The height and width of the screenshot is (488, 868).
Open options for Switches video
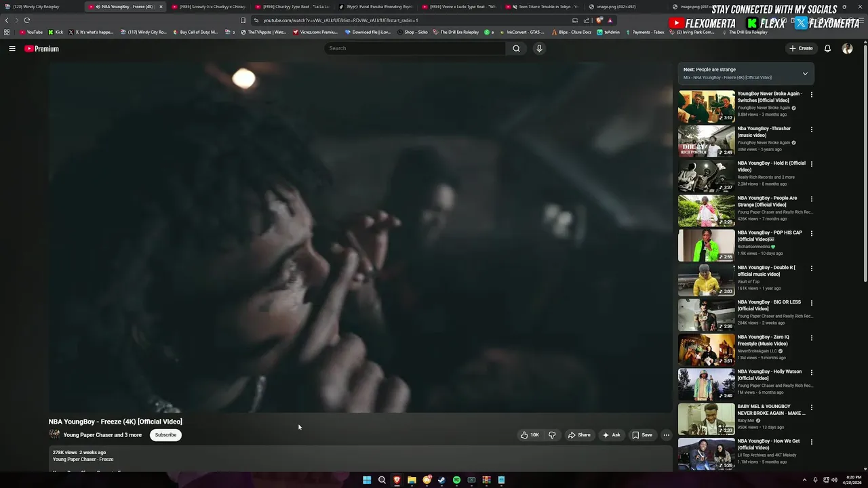click(811, 94)
